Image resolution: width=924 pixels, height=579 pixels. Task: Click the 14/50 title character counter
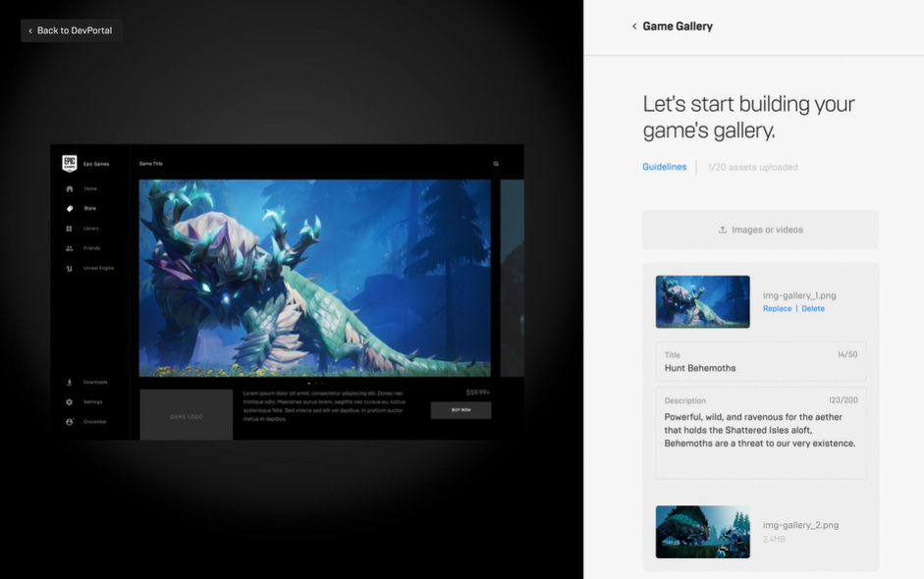[847, 354]
